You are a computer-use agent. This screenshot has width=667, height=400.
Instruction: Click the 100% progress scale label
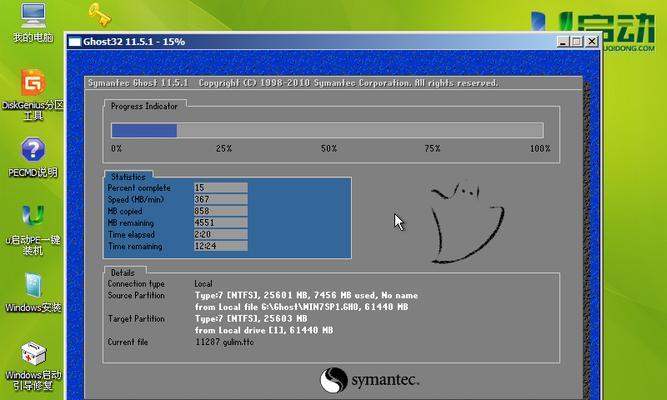point(540,149)
